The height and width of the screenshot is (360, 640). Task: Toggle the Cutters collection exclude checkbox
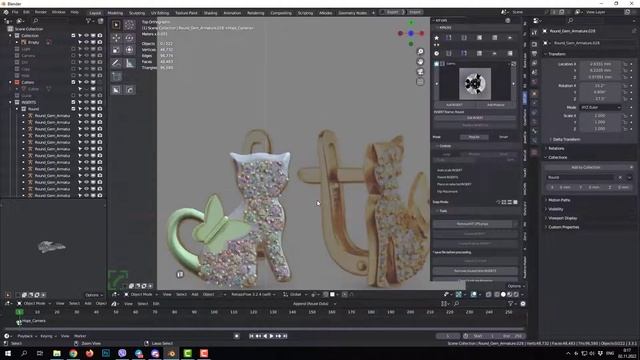pyautogui.click(x=73, y=82)
